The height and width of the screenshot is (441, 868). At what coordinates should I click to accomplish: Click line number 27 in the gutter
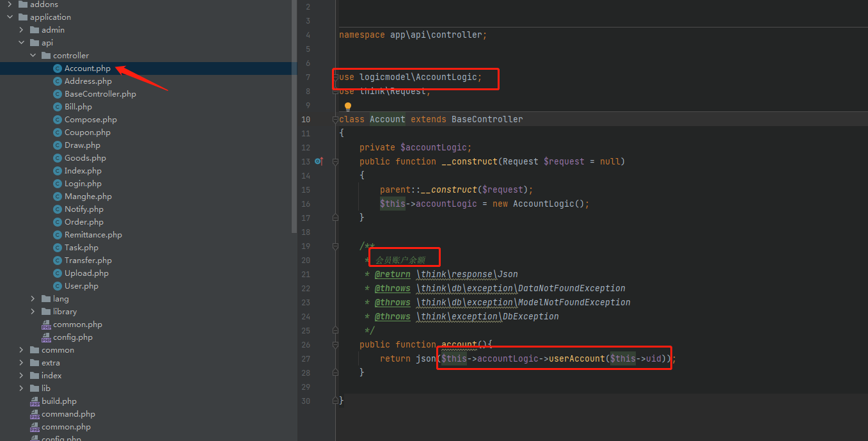(x=305, y=358)
